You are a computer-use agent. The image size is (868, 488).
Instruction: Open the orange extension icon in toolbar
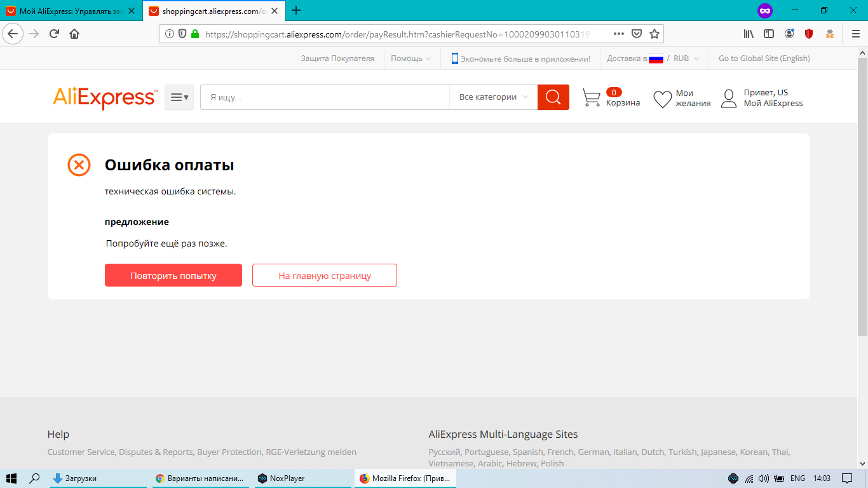[x=829, y=34]
